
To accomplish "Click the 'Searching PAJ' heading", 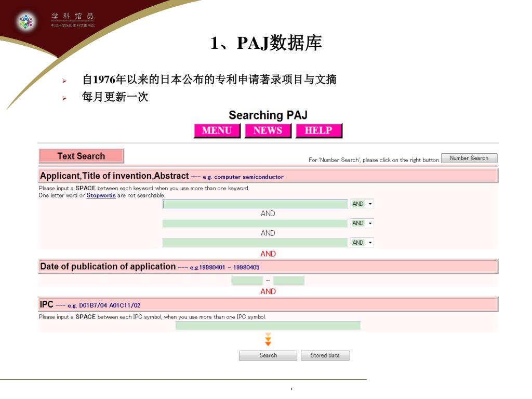I will [x=268, y=115].
